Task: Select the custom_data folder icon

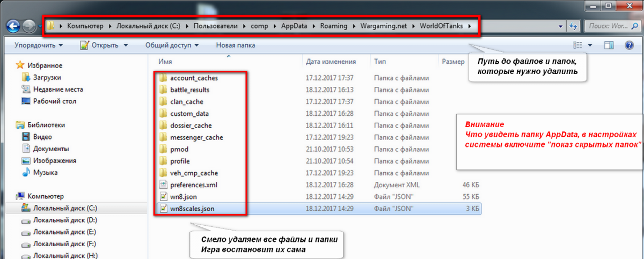Action: coord(164,114)
